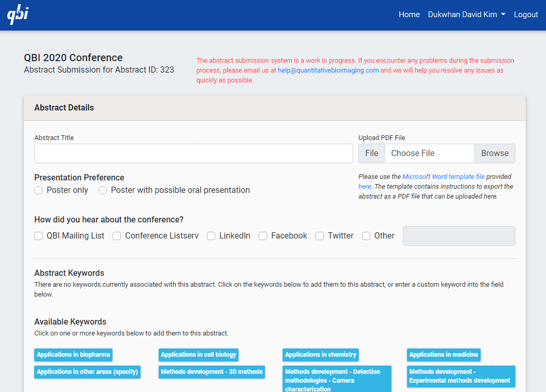This screenshot has height=392, width=546.
Task: Enable the LinkedIn checkbox
Action: [211, 235]
